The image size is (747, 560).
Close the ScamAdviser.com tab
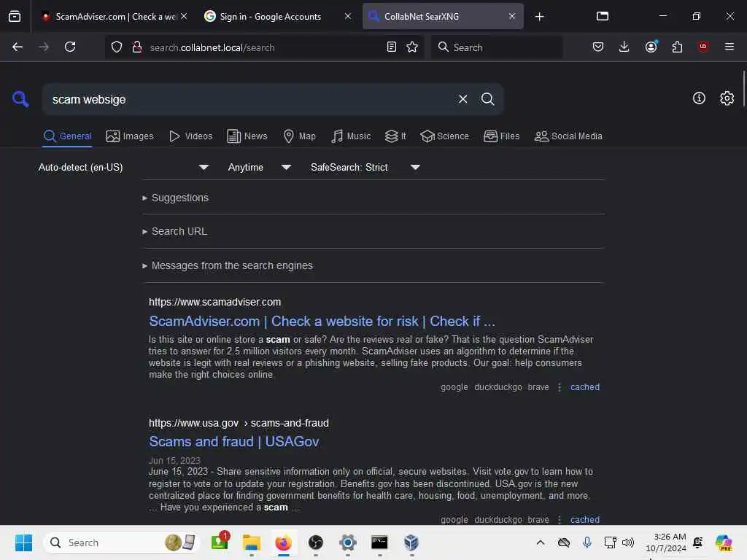(184, 16)
